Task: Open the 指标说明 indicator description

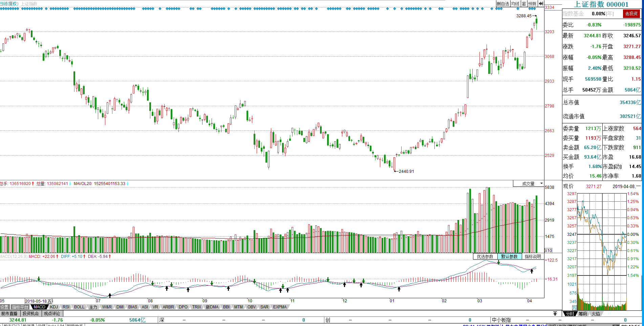Action: pos(533,257)
